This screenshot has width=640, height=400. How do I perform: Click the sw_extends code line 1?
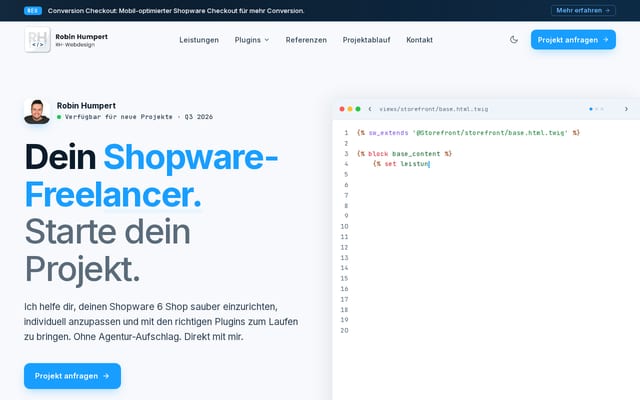[468, 133]
